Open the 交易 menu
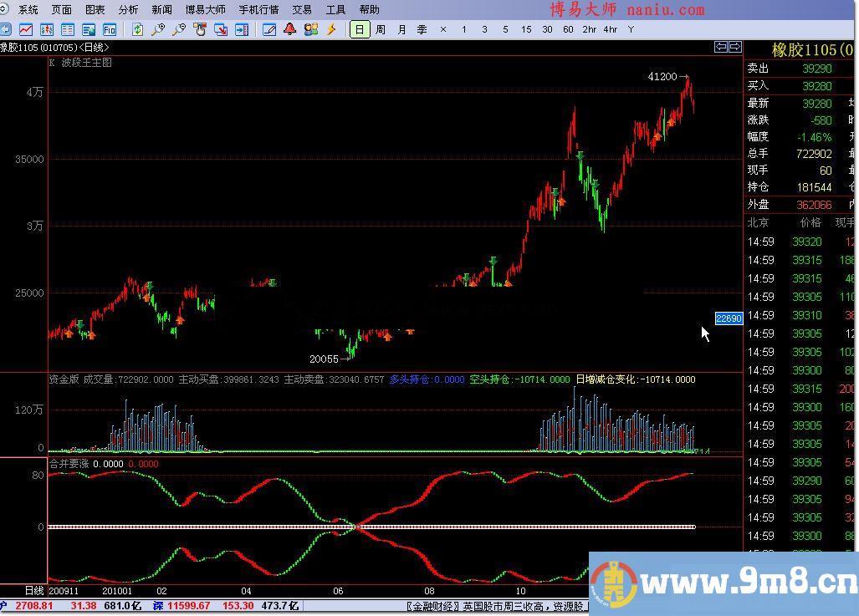This screenshot has height=616, width=859. tap(301, 10)
